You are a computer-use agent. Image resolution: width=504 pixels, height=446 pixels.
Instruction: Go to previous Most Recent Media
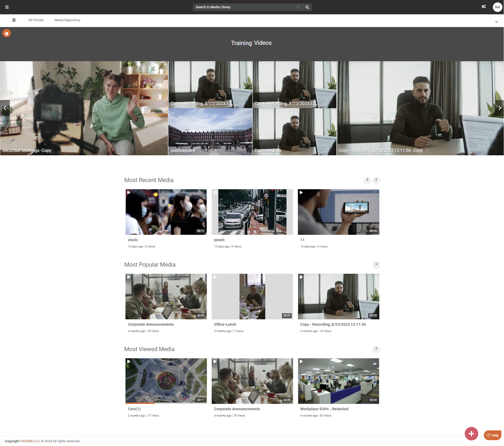[x=367, y=180]
